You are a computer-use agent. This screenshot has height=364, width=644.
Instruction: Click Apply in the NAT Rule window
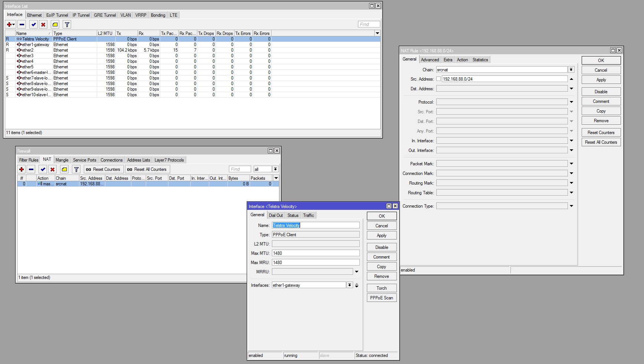601,80
